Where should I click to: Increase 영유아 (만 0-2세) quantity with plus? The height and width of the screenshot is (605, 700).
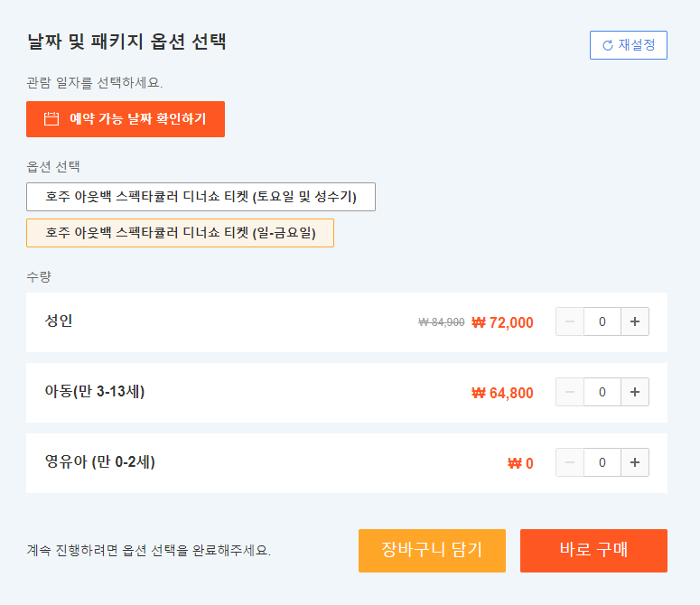635,462
